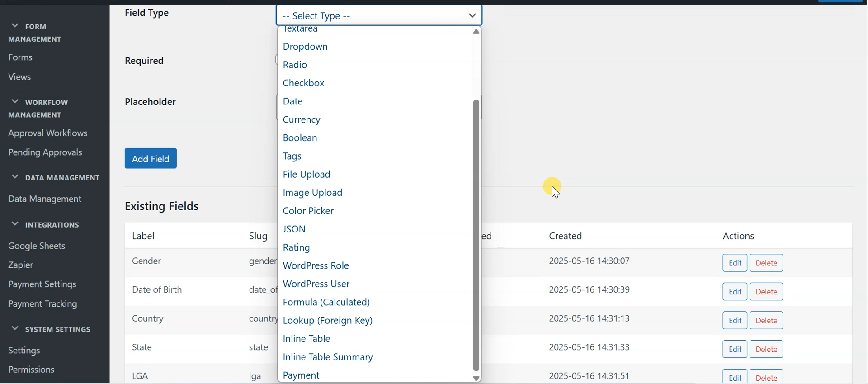Click dropdown list scroll-down arrow
Image resolution: width=868 pixels, height=384 pixels.
coord(476,379)
